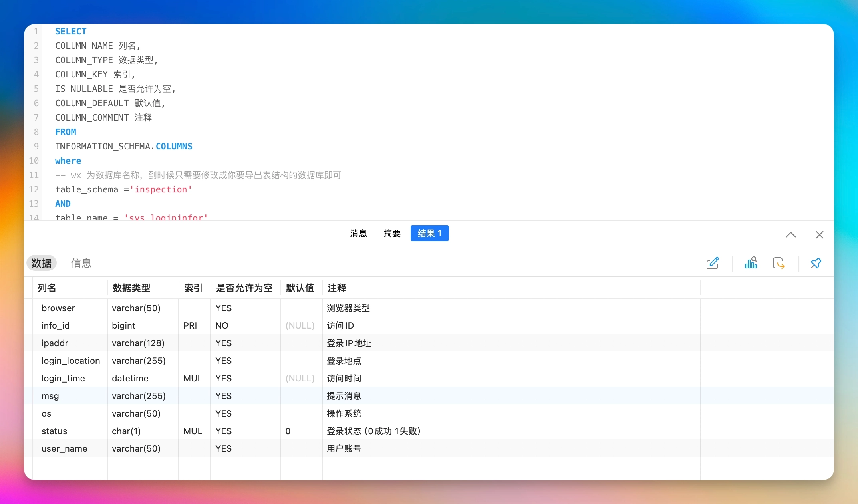Click the user_name row in the results
Image resolution: width=858 pixels, height=504 pixels.
click(64, 448)
